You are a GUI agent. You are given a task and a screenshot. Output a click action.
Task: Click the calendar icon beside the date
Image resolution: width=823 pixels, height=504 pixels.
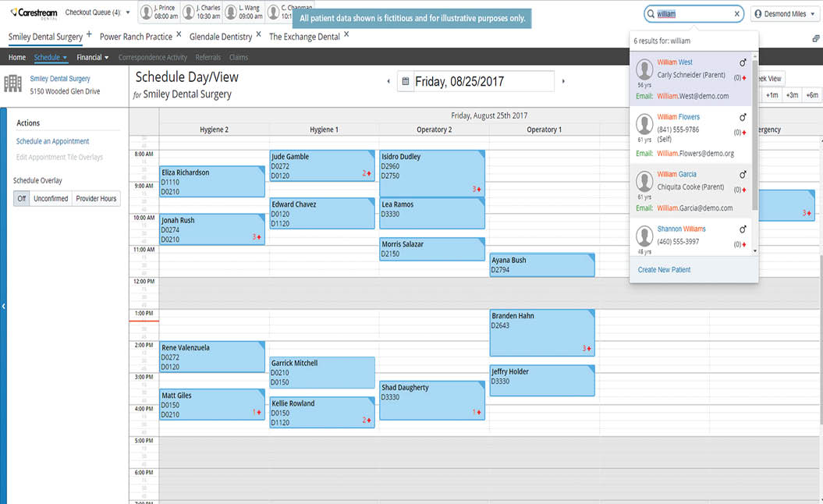click(x=405, y=81)
